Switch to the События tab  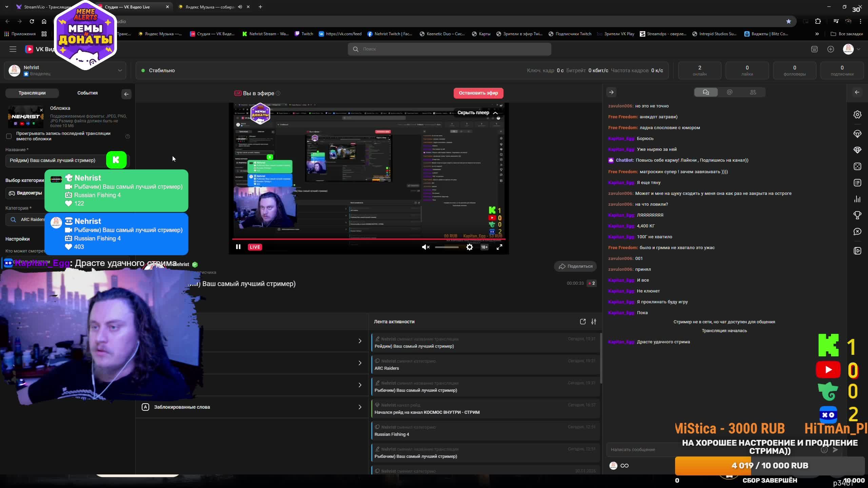tap(87, 93)
